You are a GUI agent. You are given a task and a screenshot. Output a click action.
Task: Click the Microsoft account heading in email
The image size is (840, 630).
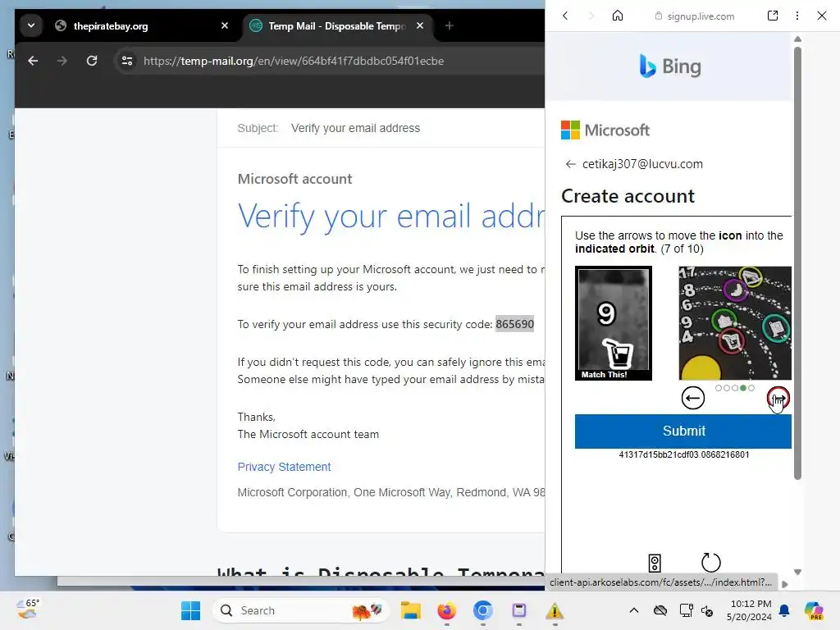click(294, 179)
